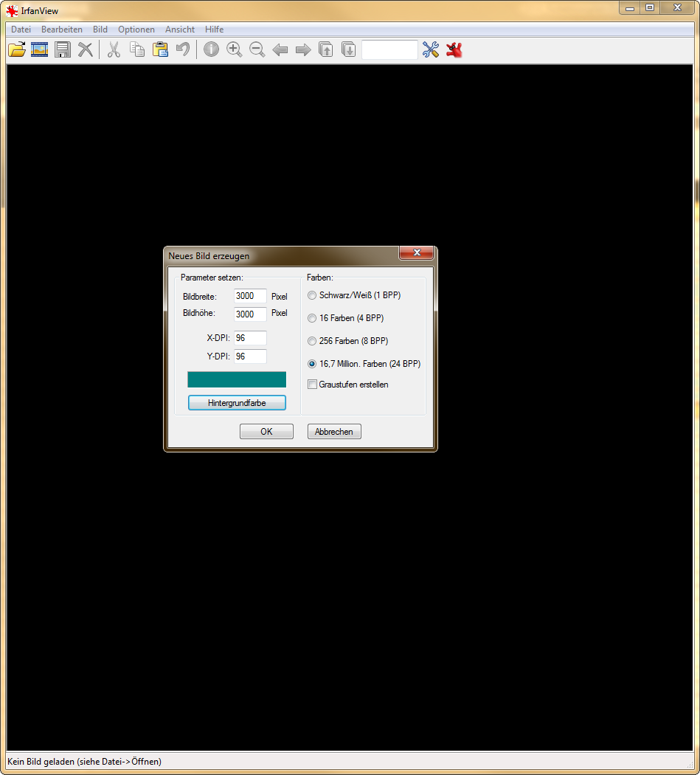Open the Bild menu

click(x=100, y=30)
